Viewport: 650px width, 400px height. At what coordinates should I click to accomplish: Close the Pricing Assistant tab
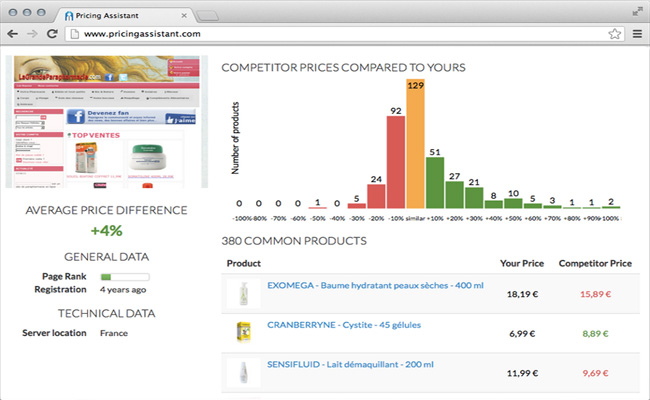click(x=184, y=16)
